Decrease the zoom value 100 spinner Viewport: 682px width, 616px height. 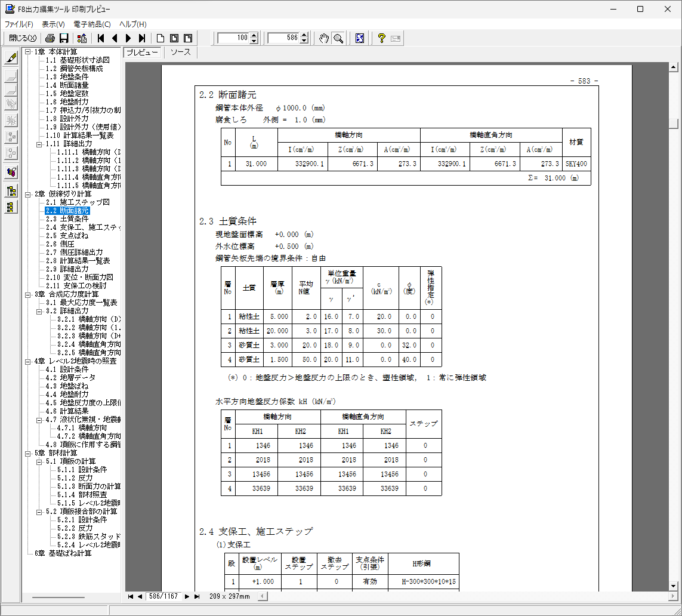[x=254, y=41]
